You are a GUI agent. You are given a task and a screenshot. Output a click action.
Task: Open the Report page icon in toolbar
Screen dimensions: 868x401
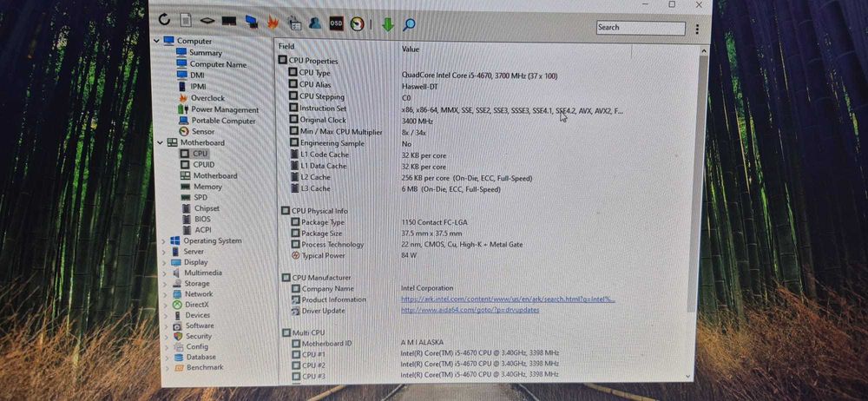186,20
